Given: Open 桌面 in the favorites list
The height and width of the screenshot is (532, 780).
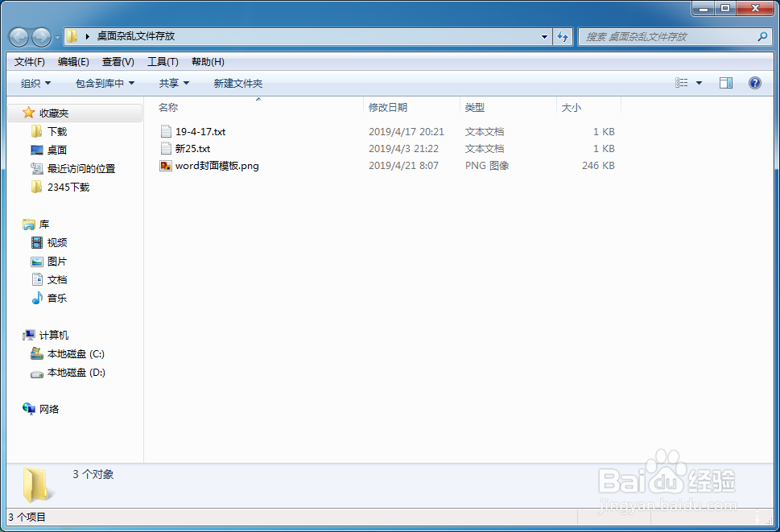Looking at the screenshot, I should [x=57, y=151].
